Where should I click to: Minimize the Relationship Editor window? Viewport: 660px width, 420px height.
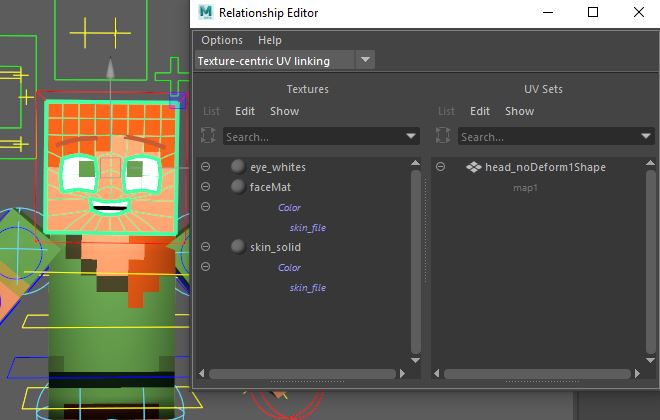[548, 12]
